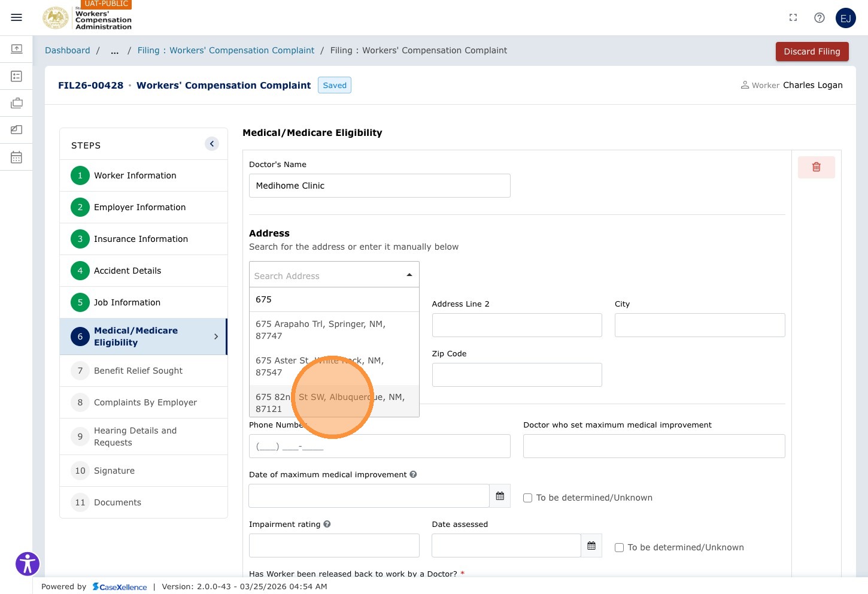The height and width of the screenshot is (594, 868).
Task: Go to step 5 Job Information
Action: pyautogui.click(x=144, y=302)
